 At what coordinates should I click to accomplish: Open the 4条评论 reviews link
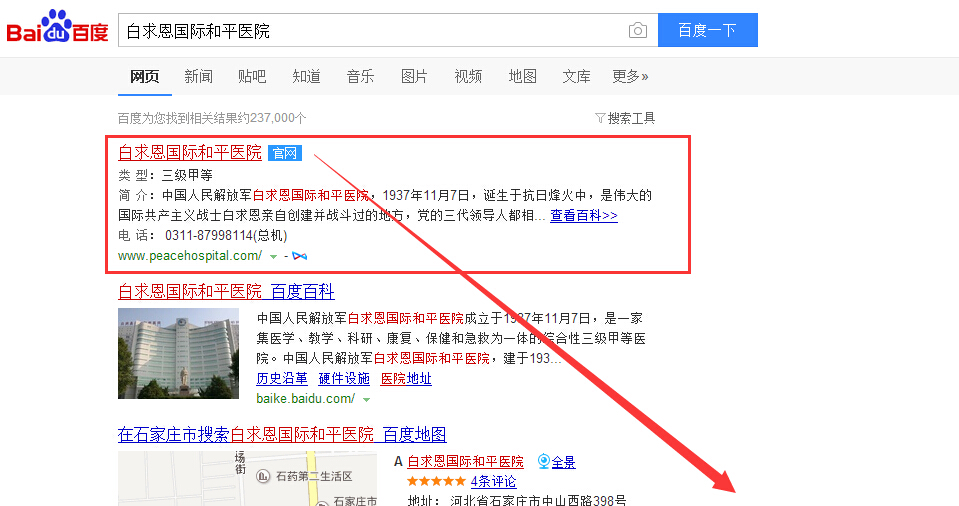493,482
